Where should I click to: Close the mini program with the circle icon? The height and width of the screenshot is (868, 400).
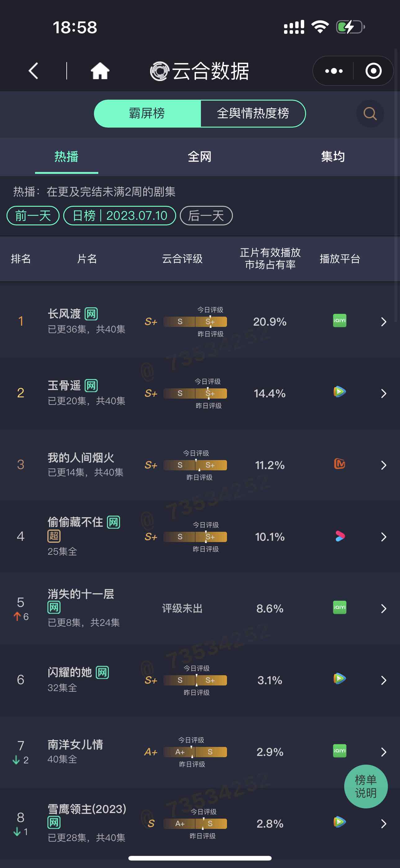(x=373, y=71)
